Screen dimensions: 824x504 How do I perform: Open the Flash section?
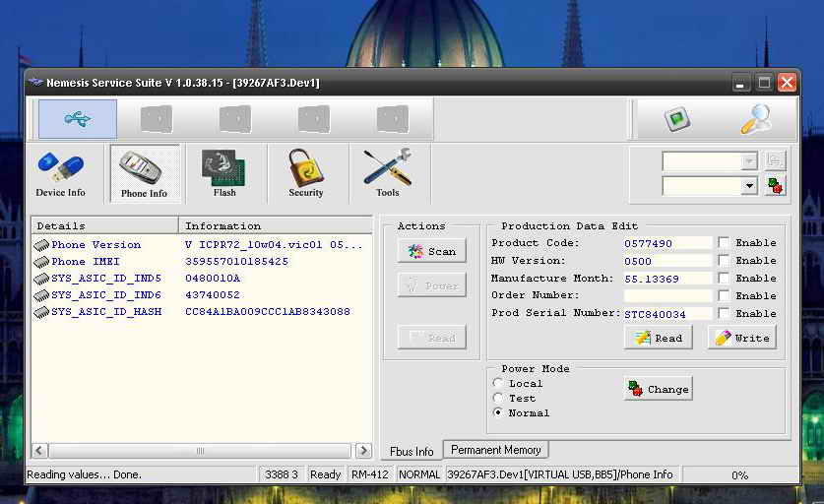coord(224,174)
